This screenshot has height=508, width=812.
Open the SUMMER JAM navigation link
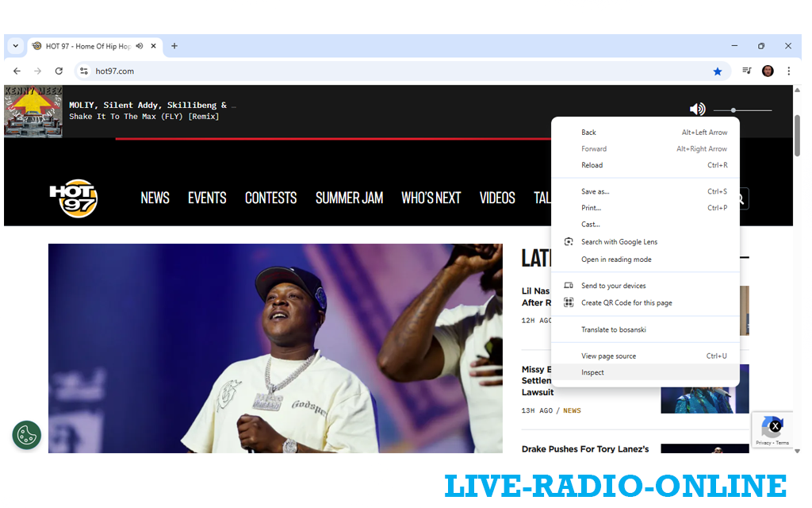click(349, 198)
